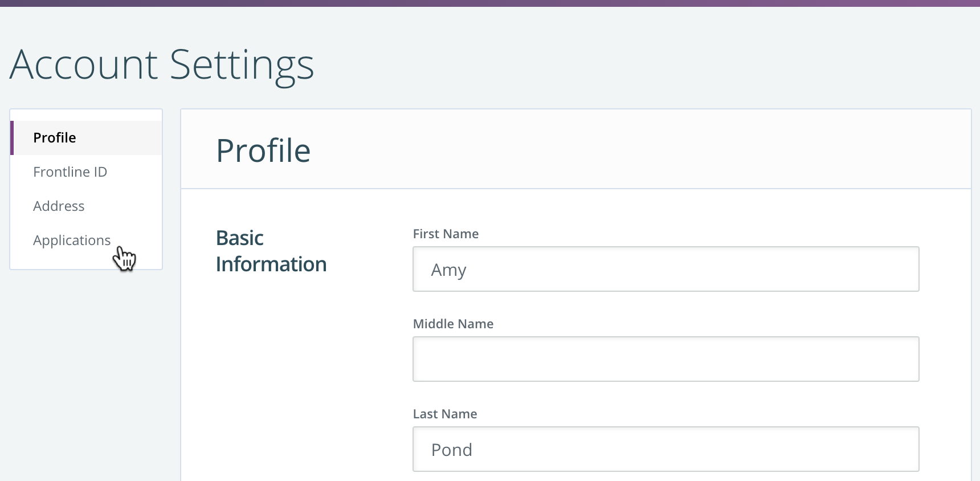The height and width of the screenshot is (481, 980).
Task: Open the Frontline ID settings section
Action: [x=87, y=172]
